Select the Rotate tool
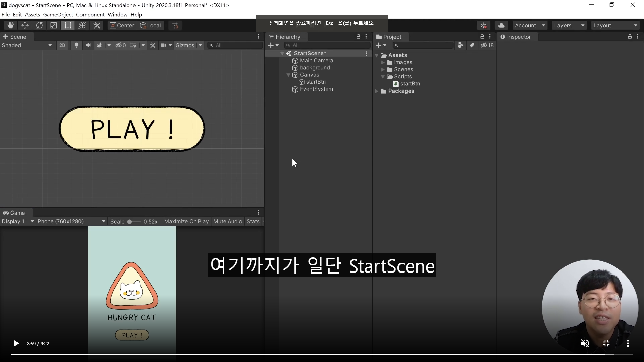Viewport: 644px width, 362px height. point(39,25)
